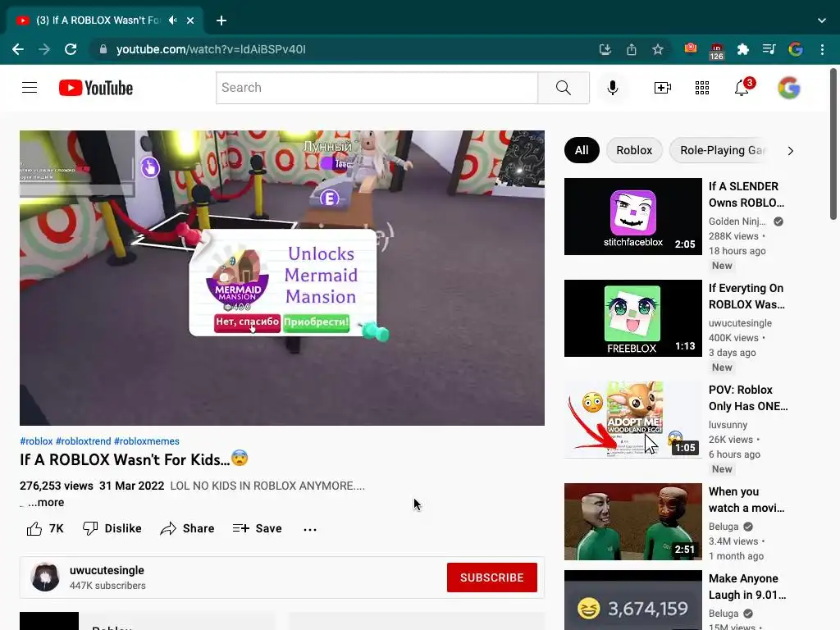Open 'If A SLENDER Owns ROBLO...' thumbnail

632,217
